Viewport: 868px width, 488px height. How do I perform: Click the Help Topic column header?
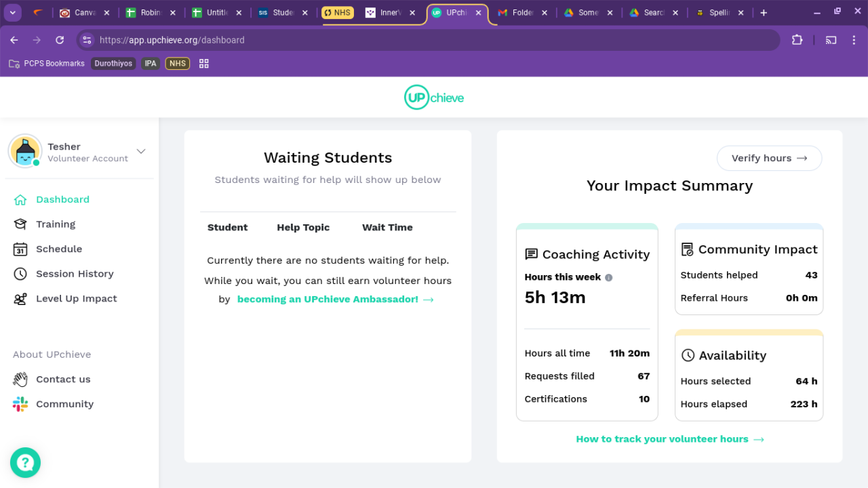click(x=303, y=228)
